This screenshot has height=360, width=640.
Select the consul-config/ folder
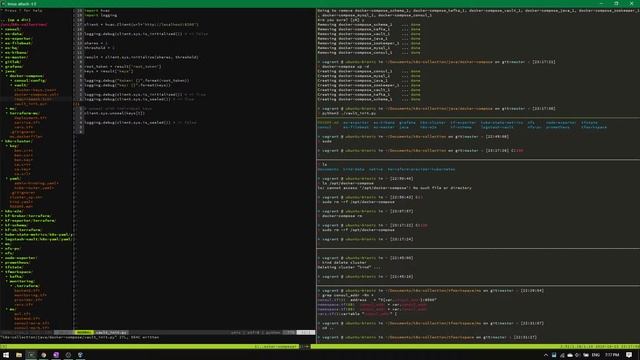pyautogui.click(x=30, y=81)
